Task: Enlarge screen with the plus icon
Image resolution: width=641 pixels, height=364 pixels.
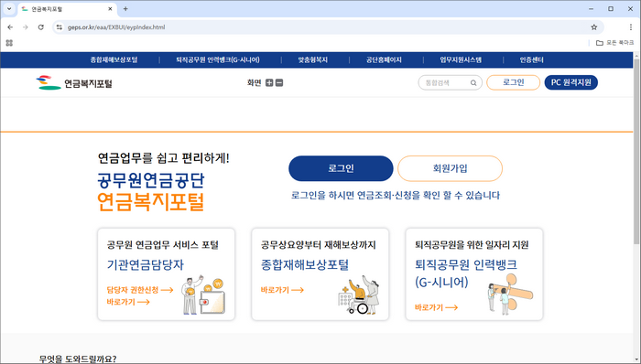Action: click(269, 83)
